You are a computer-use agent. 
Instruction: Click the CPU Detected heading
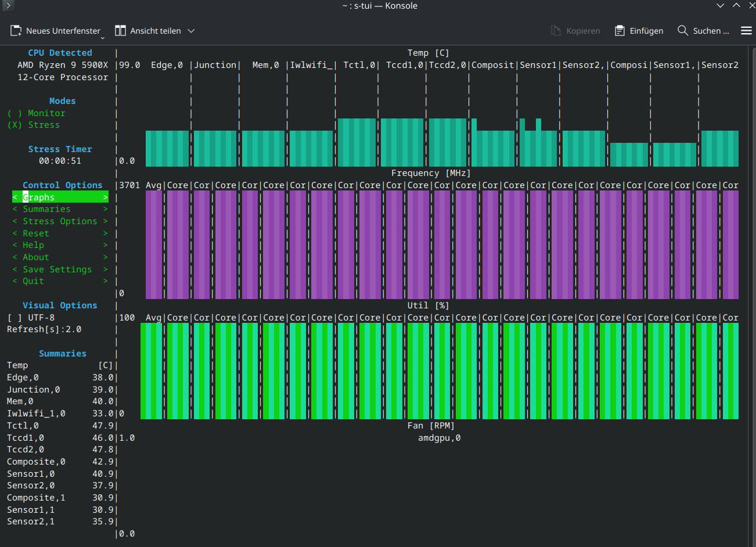coord(60,53)
